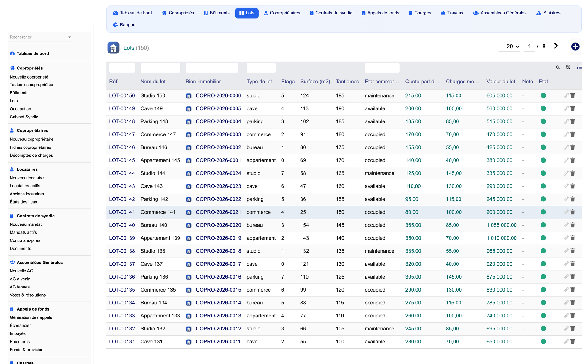Open the Sinistres tab
Screen dimensions: 588x364
tap(548, 13)
